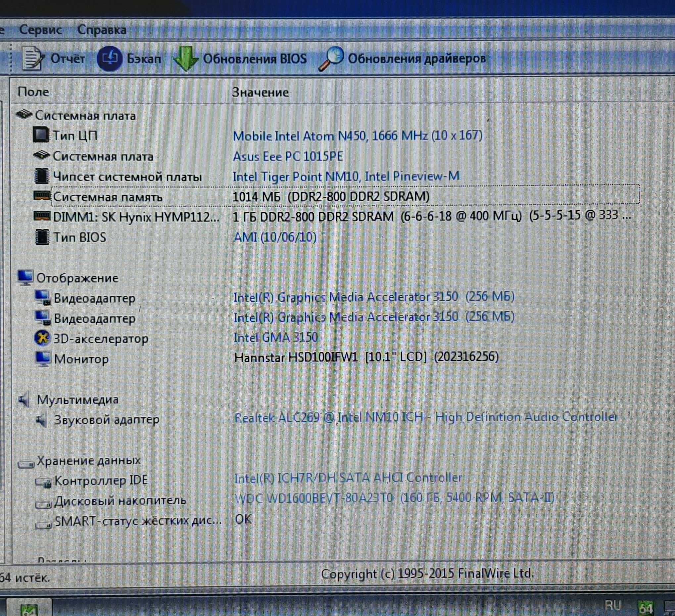The width and height of the screenshot is (675, 616).
Task: Click the Мультимедиа group speaker icon
Action: tap(25, 400)
